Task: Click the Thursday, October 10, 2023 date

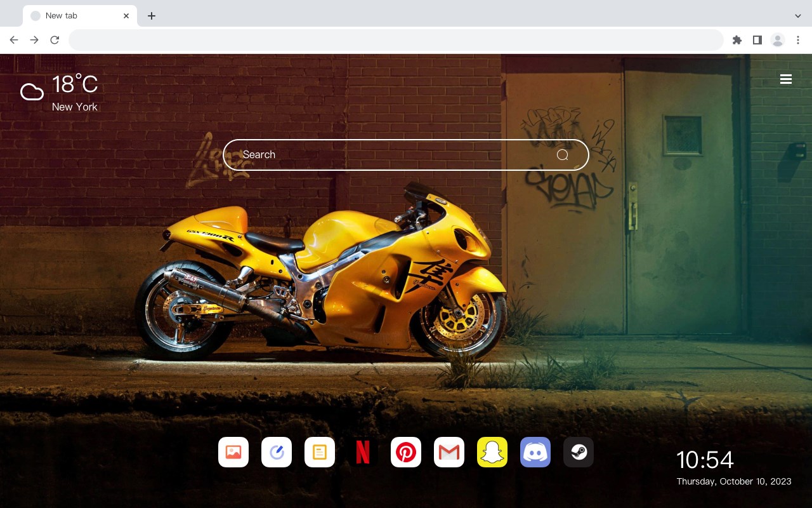Action: click(734, 481)
